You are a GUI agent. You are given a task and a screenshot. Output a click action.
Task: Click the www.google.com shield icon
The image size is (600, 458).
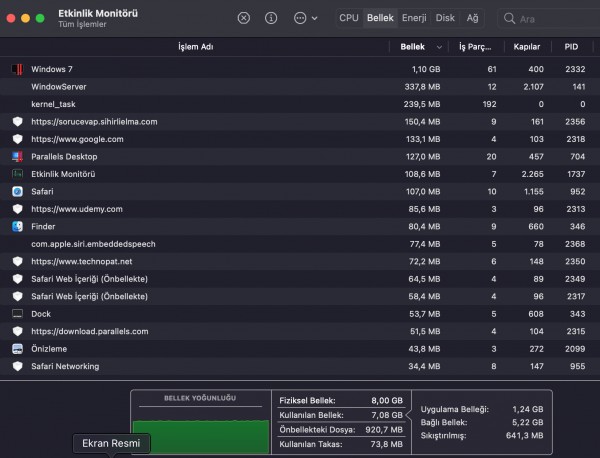click(17, 139)
